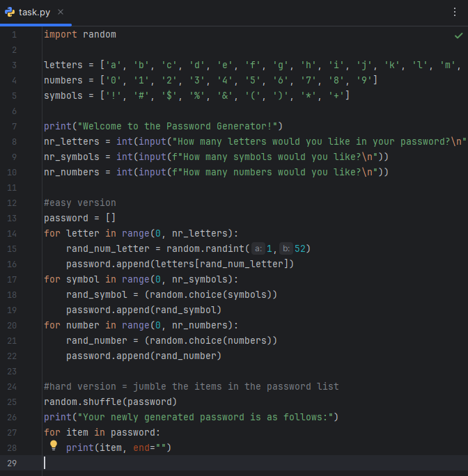Click the 'letters' variable definition on line 3
Image resolution: width=468 pixels, height=476 pixels.
click(x=63, y=65)
